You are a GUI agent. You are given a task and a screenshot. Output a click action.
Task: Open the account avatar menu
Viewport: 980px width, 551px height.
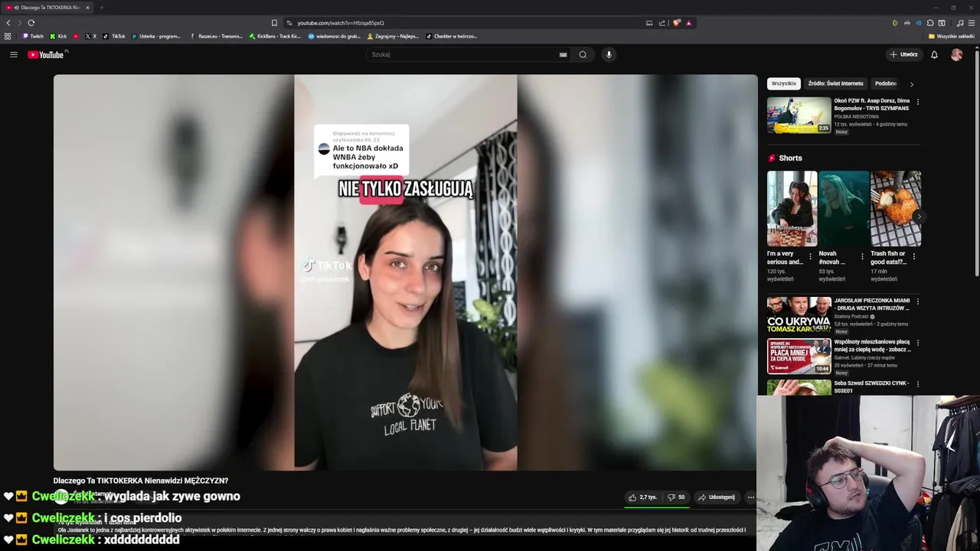tap(956, 54)
